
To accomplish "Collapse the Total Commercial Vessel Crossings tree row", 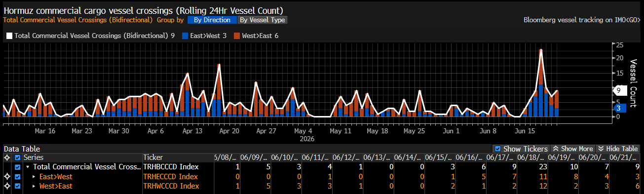I will tap(28, 167).
